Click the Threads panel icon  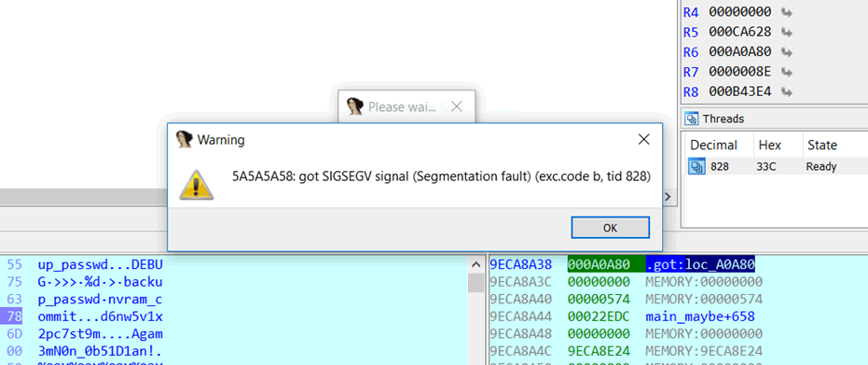point(691,119)
